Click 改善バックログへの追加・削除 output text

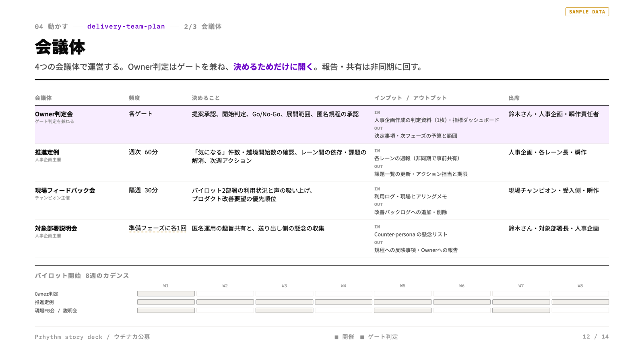point(411,212)
